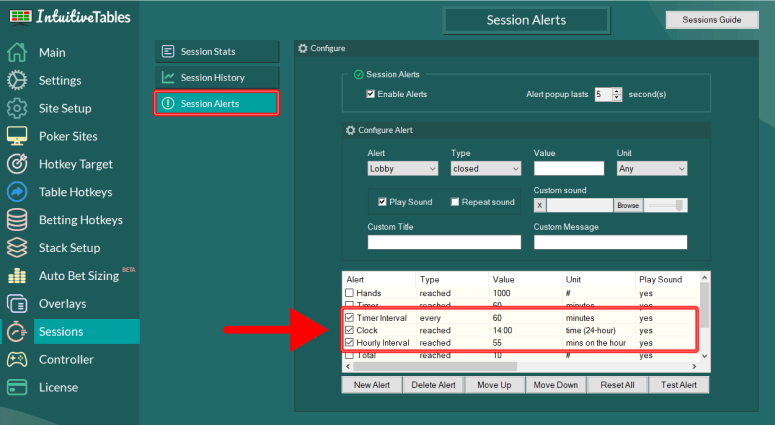The image size is (775, 425).
Task: Click the Move Down button
Action: 556,384
